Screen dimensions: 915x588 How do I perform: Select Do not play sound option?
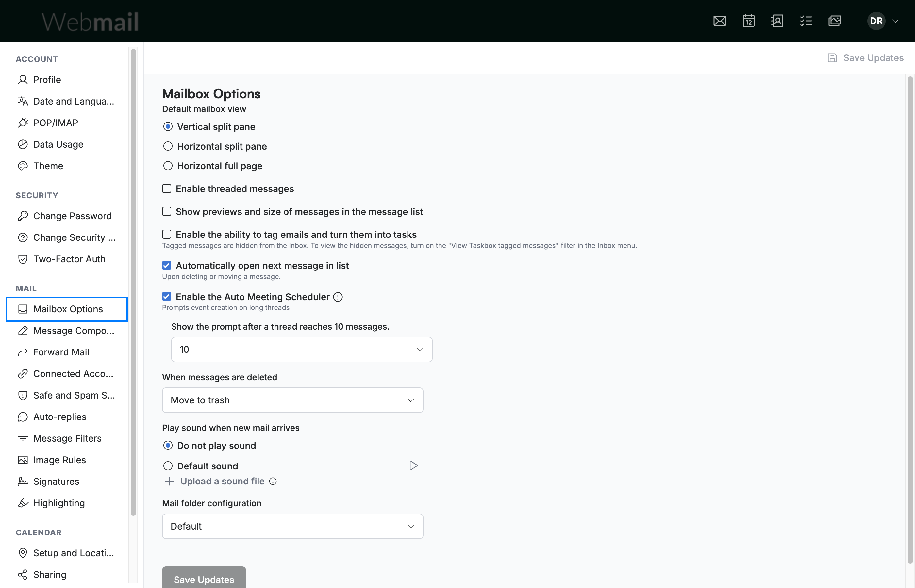(168, 446)
